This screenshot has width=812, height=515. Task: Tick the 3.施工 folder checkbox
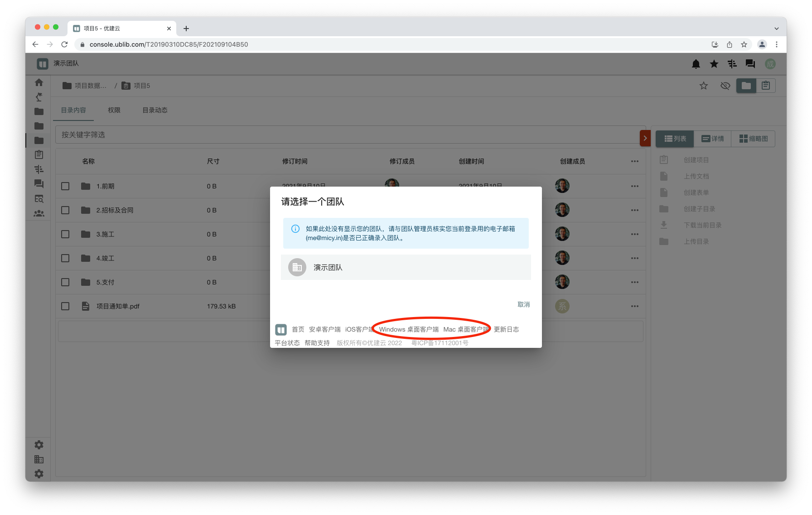tap(65, 234)
